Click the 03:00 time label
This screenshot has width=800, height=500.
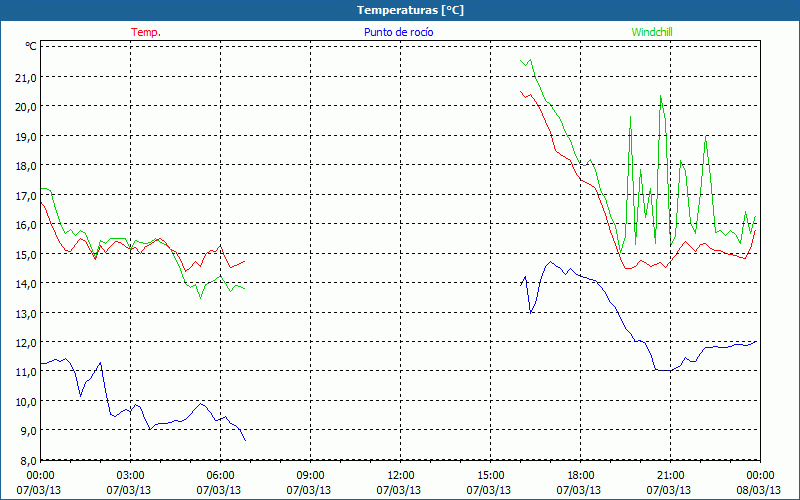point(130,476)
